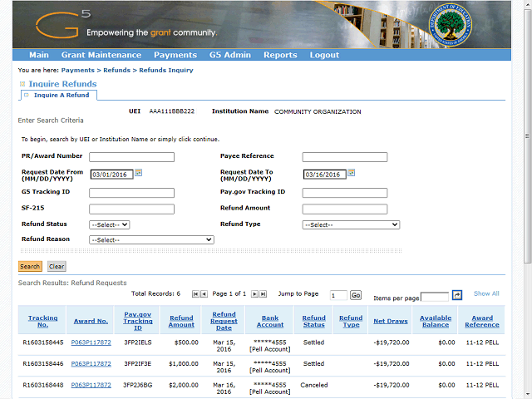Image resolution: width=532 pixels, height=399 pixels.
Task: Click the Department of Education seal
Action: pyautogui.click(x=452, y=24)
